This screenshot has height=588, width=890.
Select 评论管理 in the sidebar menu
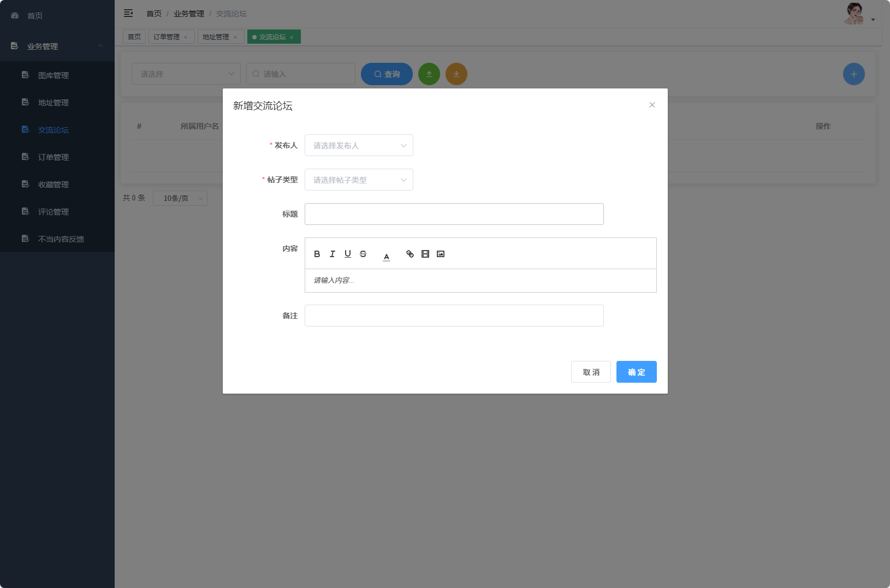tap(53, 211)
